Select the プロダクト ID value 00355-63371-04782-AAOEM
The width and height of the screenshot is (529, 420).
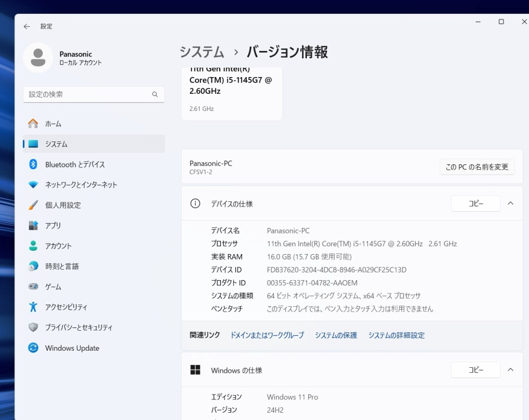(312, 283)
